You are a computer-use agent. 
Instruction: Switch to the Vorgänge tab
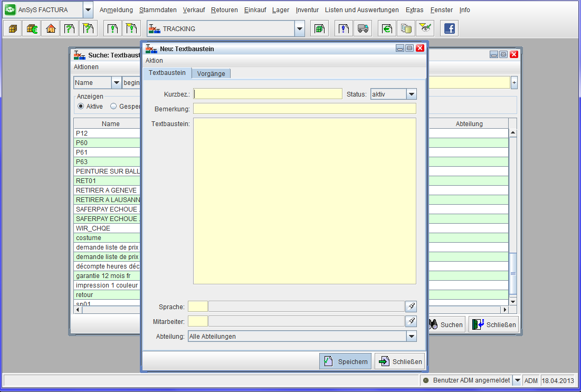[211, 73]
